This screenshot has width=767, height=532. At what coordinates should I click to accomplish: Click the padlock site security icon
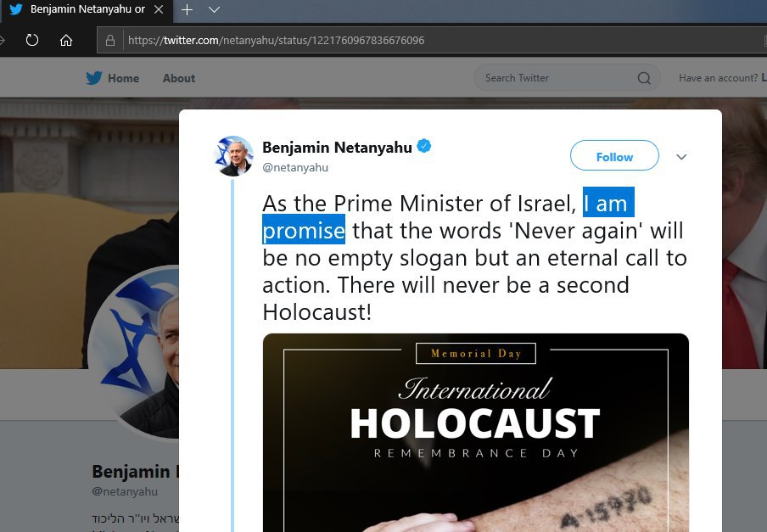110,40
